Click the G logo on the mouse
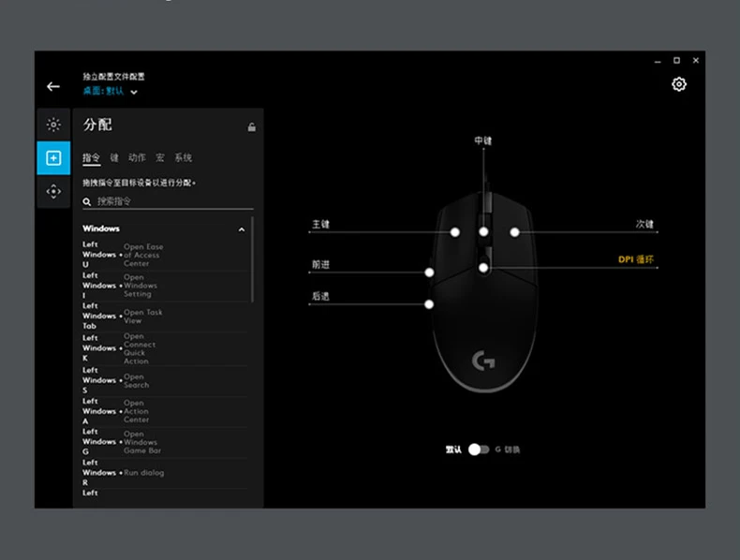Viewport: 740px width, 560px height. [483, 361]
